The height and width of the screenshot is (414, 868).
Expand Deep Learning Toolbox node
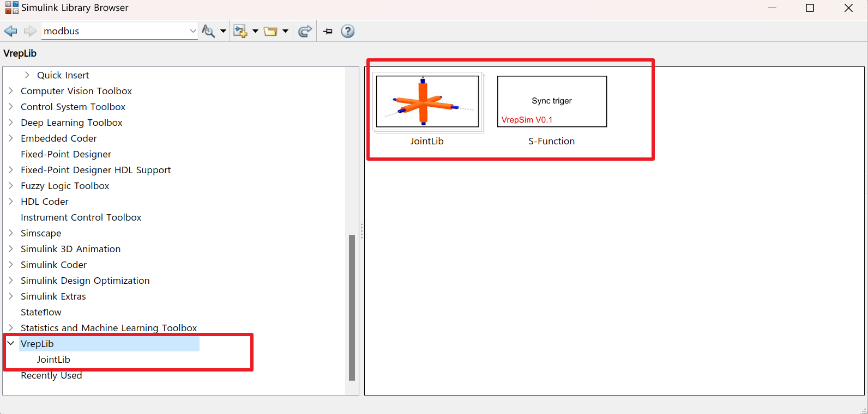(10, 123)
